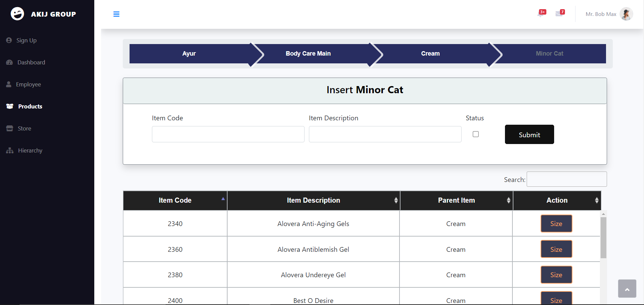Sort the table by Item Code

(175, 200)
